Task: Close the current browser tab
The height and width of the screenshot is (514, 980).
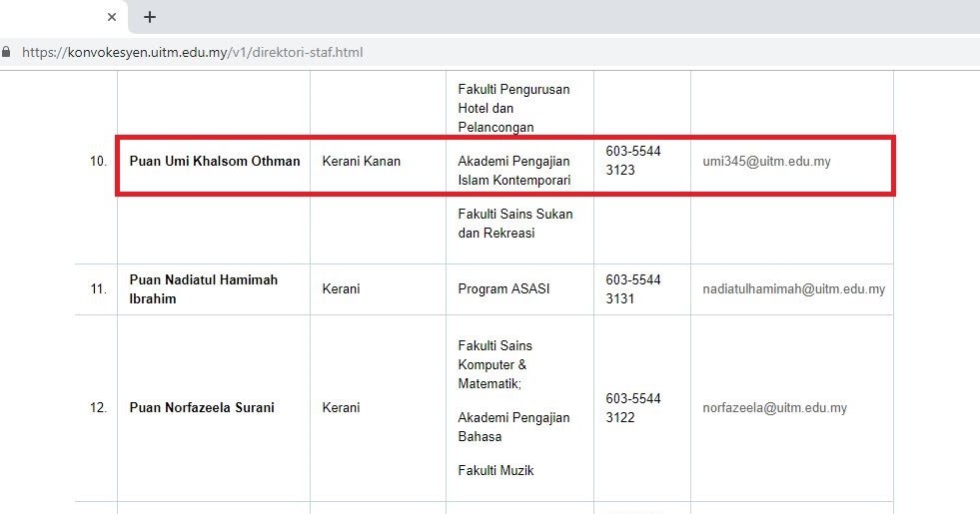Action: pos(112,17)
